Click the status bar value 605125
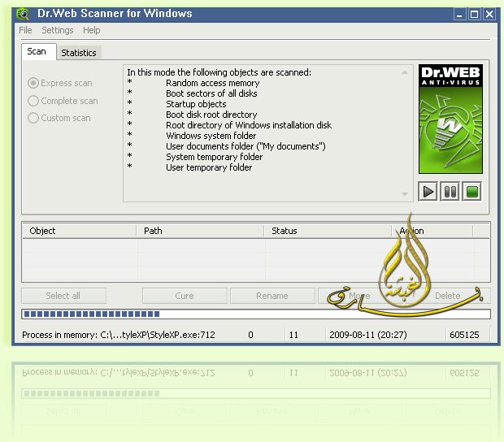 [x=464, y=335]
